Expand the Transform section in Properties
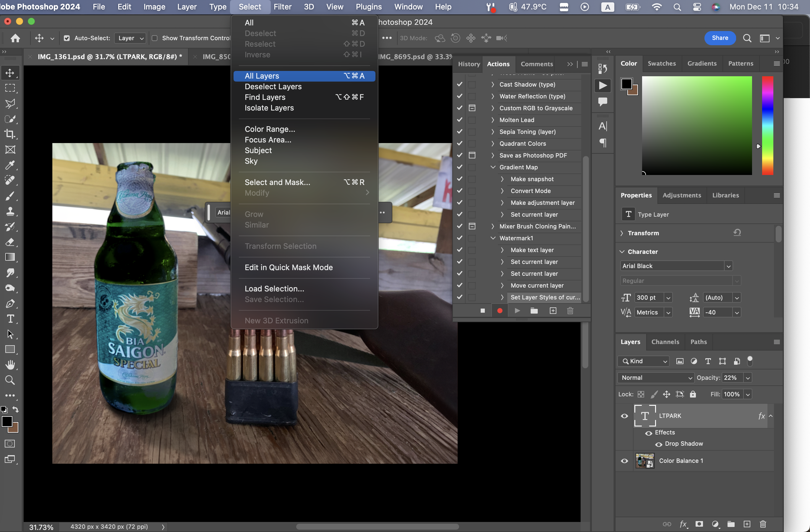810x532 pixels. [x=622, y=233]
